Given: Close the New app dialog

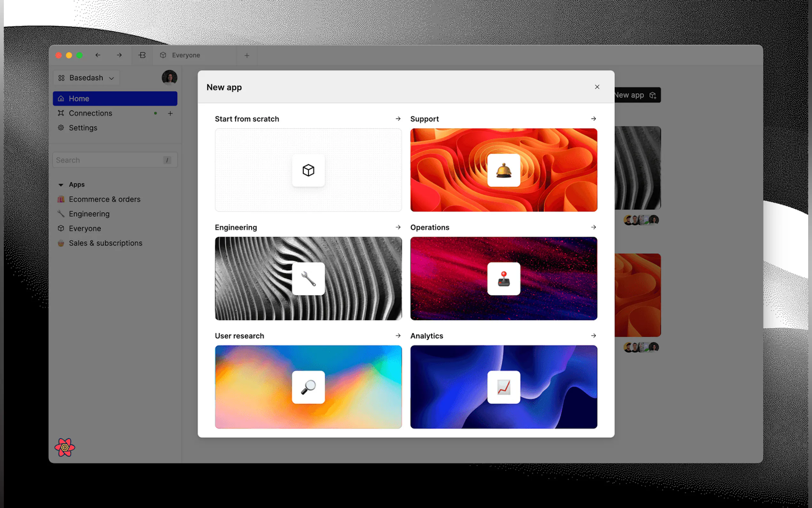Looking at the screenshot, I should click(x=597, y=87).
